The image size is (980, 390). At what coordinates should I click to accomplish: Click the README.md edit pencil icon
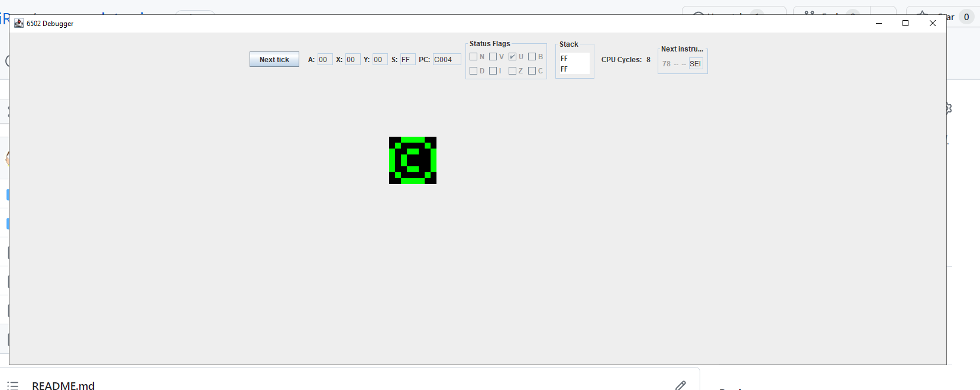pyautogui.click(x=681, y=385)
